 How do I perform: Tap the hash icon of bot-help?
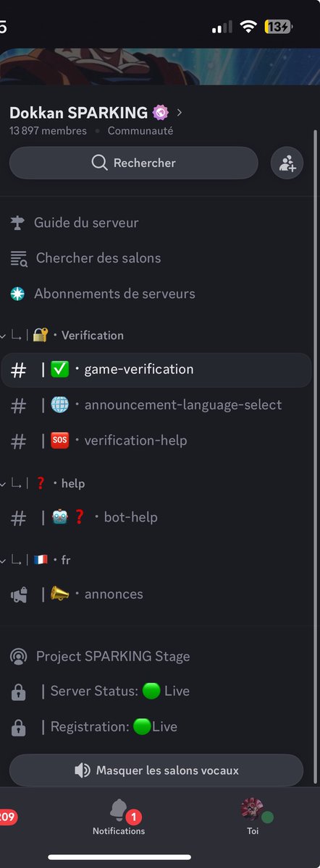click(x=18, y=517)
